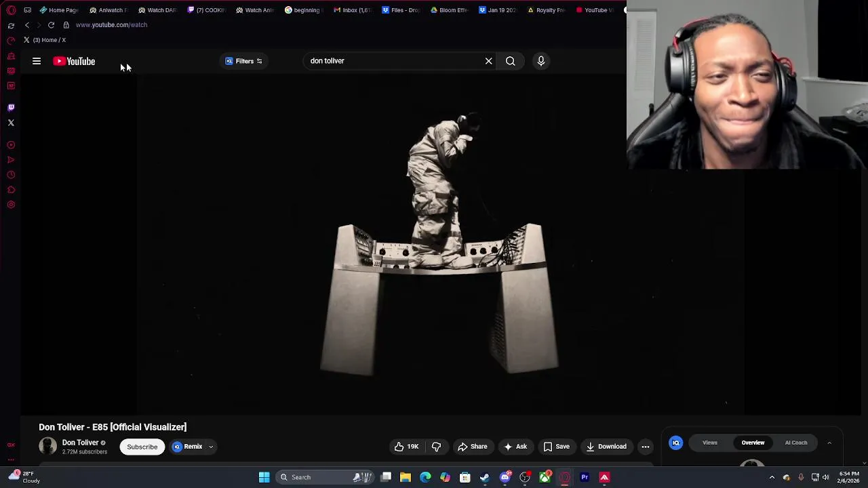
Task: Save the video to a playlist
Action: pyautogui.click(x=556, y=447)
